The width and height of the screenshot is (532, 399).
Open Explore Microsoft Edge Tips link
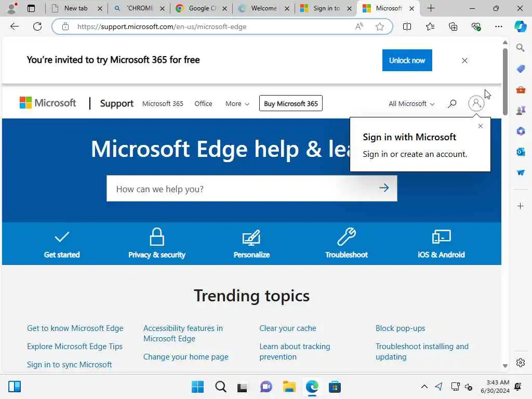[75, 346]
